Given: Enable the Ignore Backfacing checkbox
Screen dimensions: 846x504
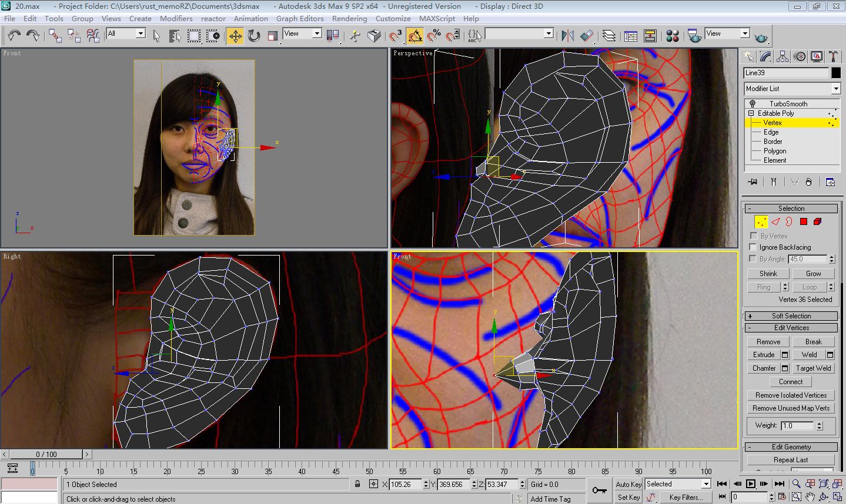Looking at the screenshot, I should (x=753, y=247).
